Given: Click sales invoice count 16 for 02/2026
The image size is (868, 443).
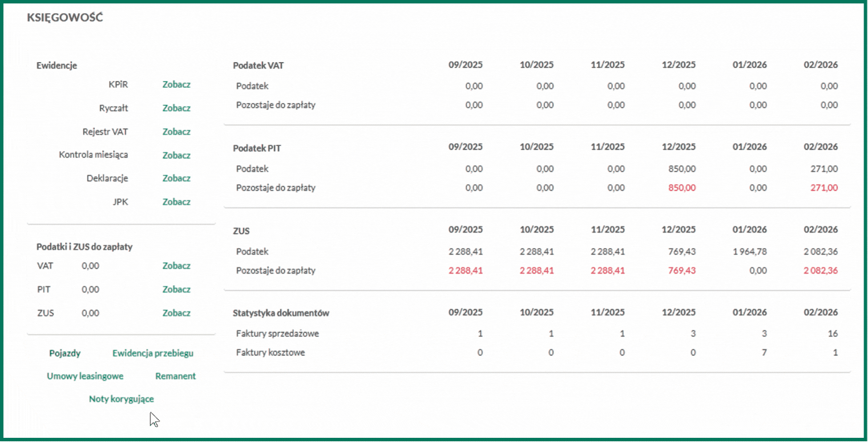Looking at the screenshot, I should point(833,334).
